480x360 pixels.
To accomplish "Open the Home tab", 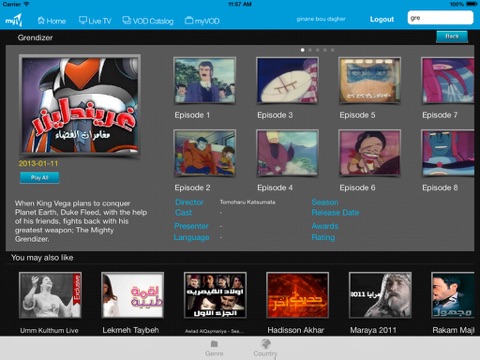I will pos(51,21).
